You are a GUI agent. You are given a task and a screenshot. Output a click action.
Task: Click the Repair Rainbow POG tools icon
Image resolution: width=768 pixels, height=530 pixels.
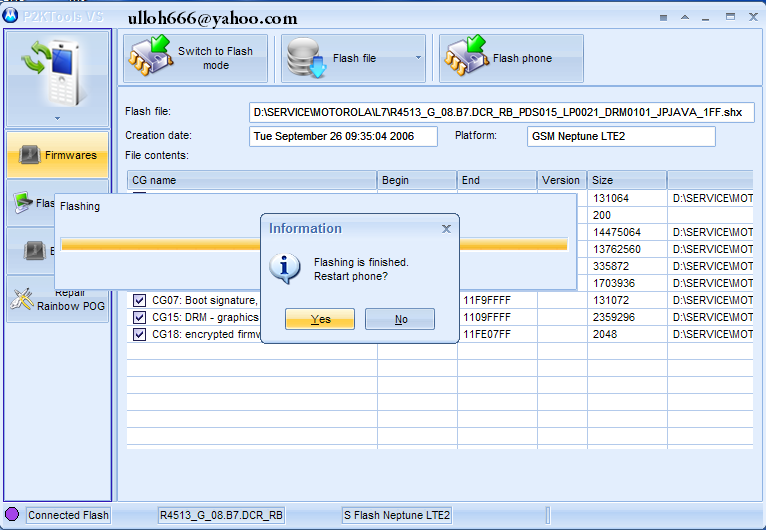pyautogui.click(x=22, y=299)
